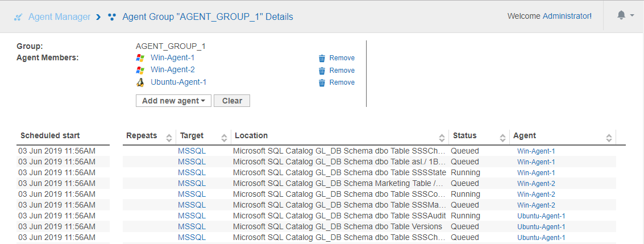The image size is (644, 244).
Task: Expand the dropdown arrow next to the bell
Action: coord(632,16)
